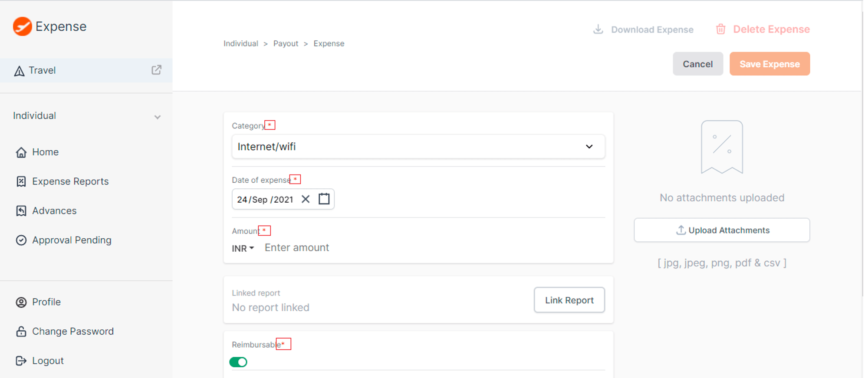Image resolution: width=868 pixels, height=378 pixels.
Task: Click the Save Expense button
Action: (769, 64)
